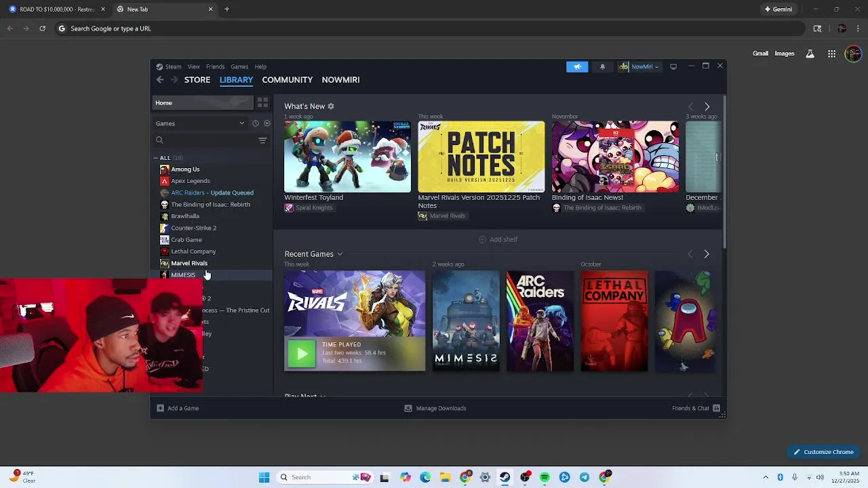868x488 pixels.
Task: Play Marvel Rivals green play button
Action: tap(302, 354)
